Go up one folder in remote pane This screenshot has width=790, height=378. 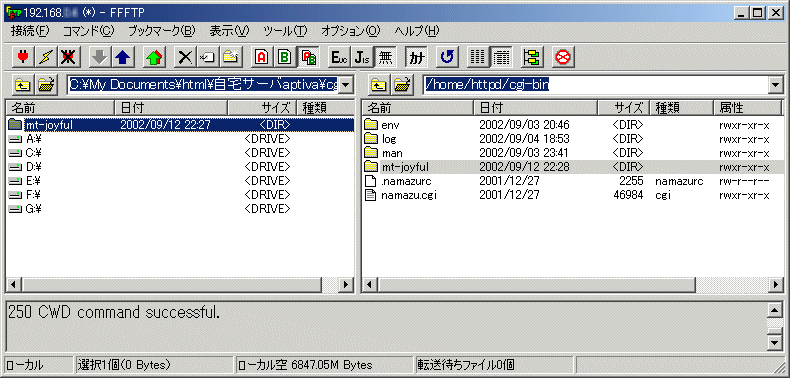point(379,85)
